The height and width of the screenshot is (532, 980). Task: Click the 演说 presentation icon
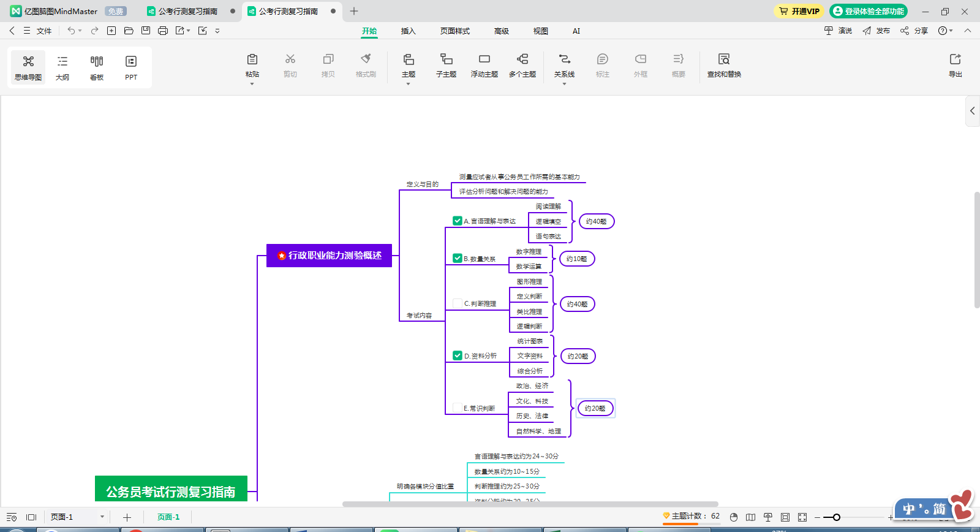pos(829,31)
